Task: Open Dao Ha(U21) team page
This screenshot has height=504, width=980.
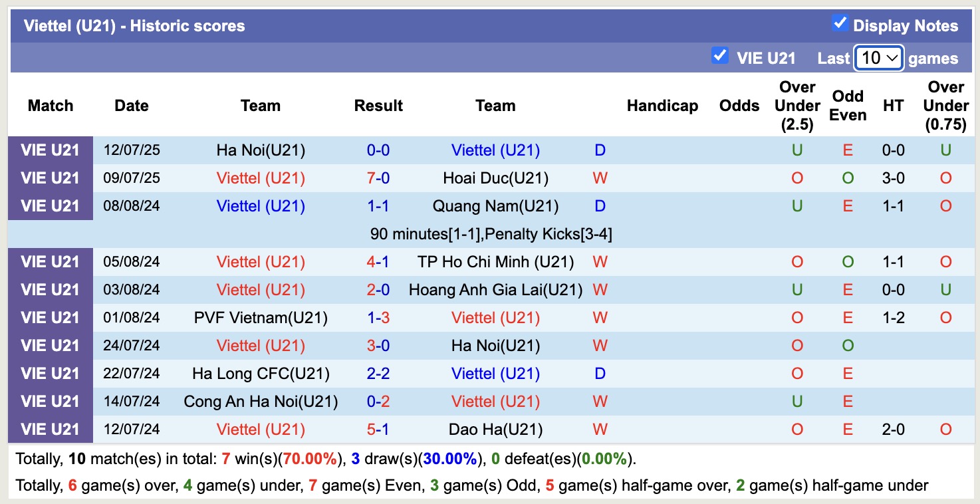Action: [x=495, y=430]
